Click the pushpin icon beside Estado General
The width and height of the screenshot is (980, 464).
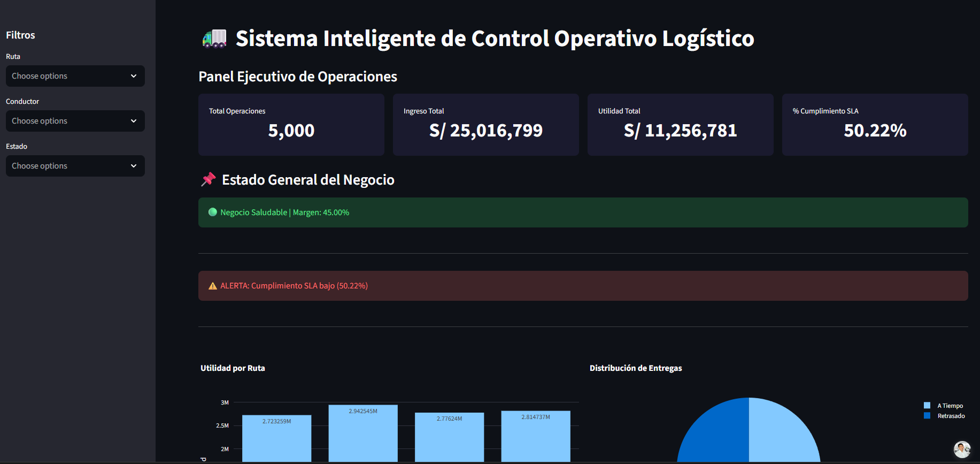(x=208, y=180)
